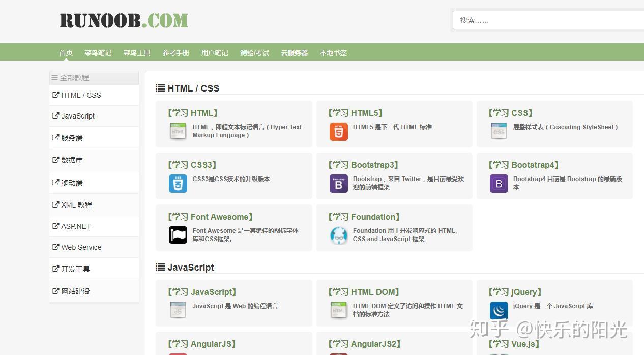Click external-link icon next to Web Service
644x355 pixels.
tap(55, 247)
